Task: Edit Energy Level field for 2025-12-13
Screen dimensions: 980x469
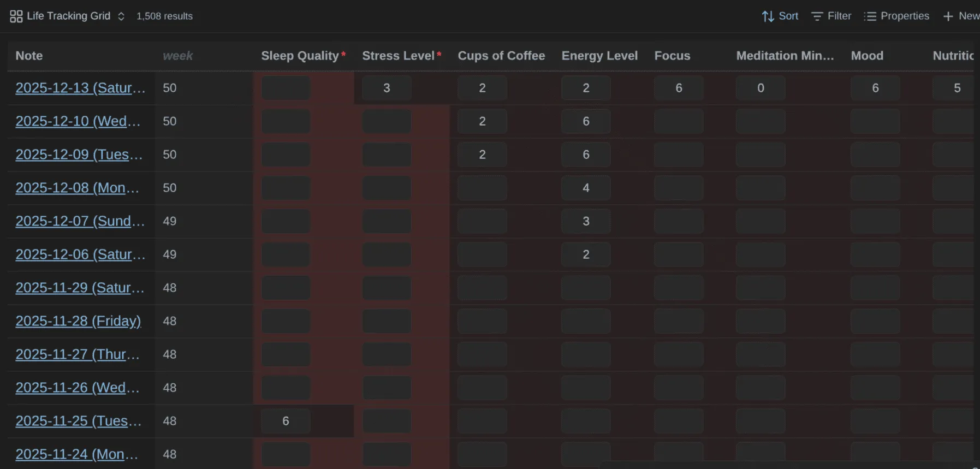Action: click(x=586, y=88)
